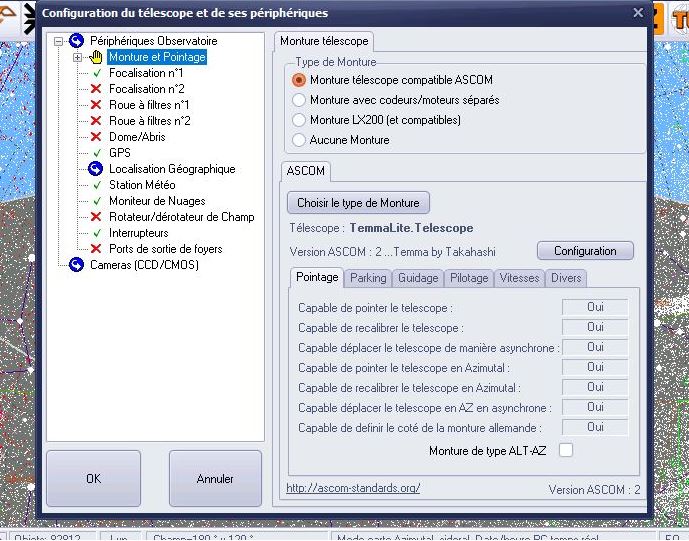Choose the Monture LX200 radio button
The height and width of the screenshot is (541, 689).
(298, 120)
